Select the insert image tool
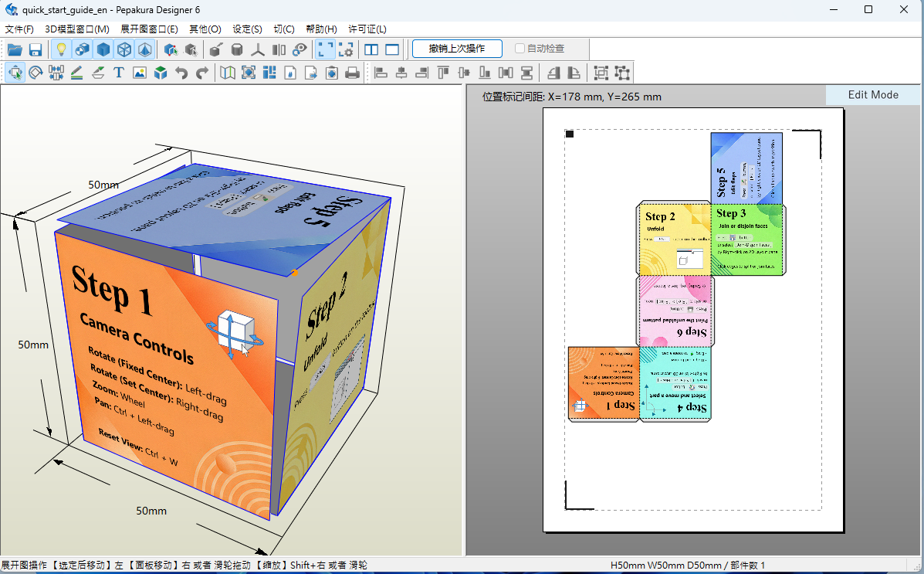This screenshot has width=924, height=574. pyautogui.click(x=140, y=73)
